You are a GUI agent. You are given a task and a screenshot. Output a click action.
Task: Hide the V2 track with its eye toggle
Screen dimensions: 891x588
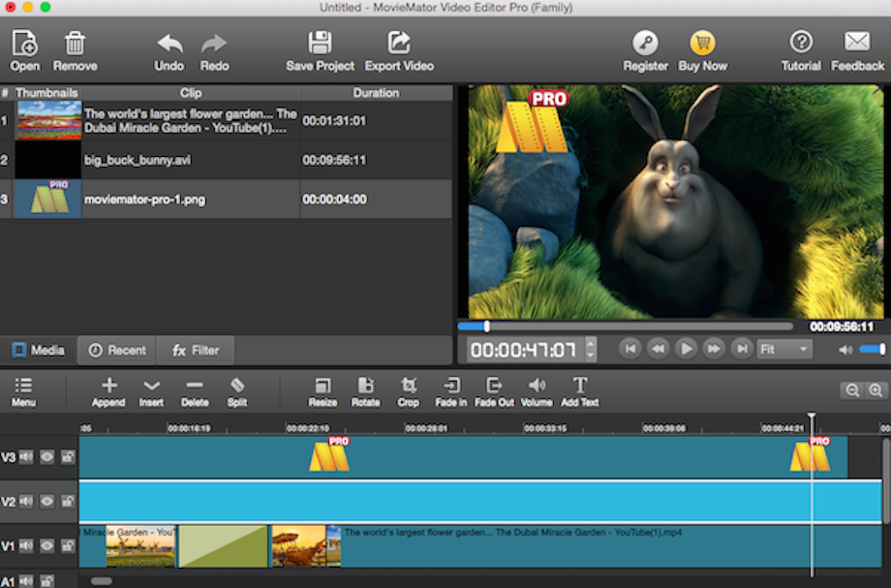[x=46, y=499]
